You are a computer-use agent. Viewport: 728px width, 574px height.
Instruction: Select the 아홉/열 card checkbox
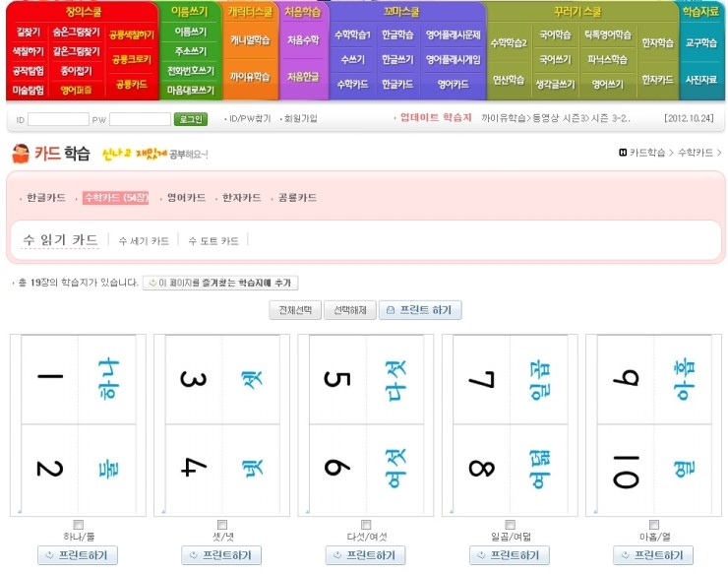[653, 525]
